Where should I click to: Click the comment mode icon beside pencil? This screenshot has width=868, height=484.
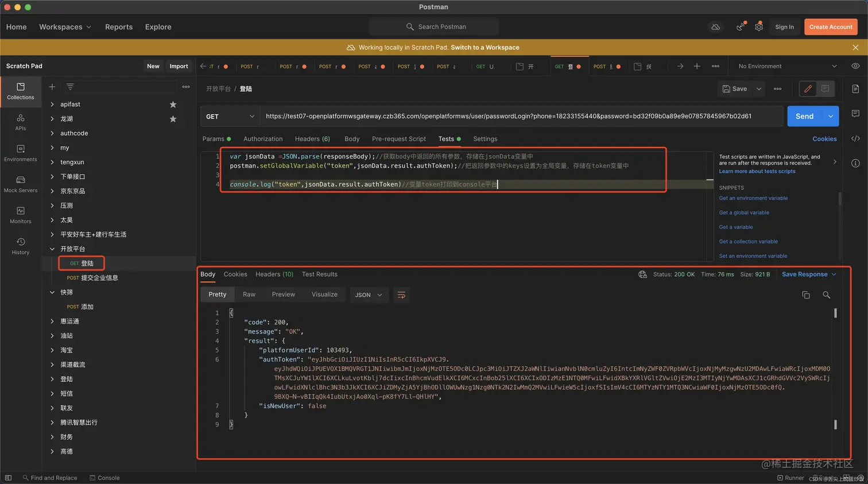click(825, 88)
